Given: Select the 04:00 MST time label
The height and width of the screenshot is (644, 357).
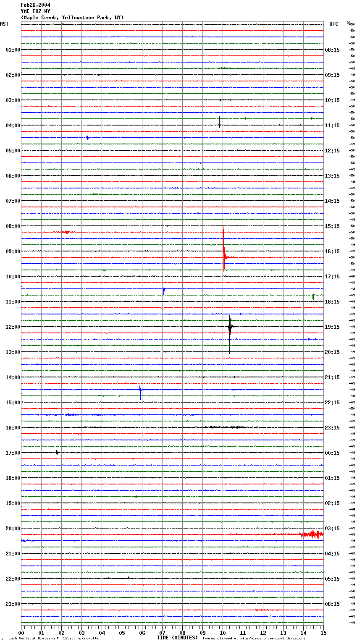Looking at the screenshot, I should tap(13, 126).
